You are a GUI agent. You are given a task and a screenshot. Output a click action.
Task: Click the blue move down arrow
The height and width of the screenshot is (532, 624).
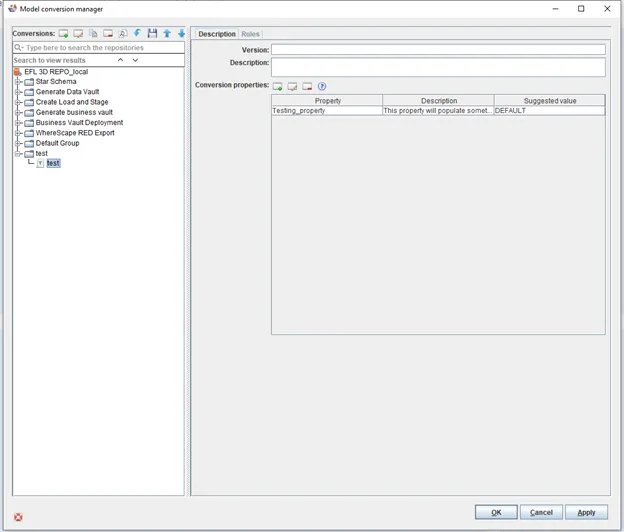181,33
